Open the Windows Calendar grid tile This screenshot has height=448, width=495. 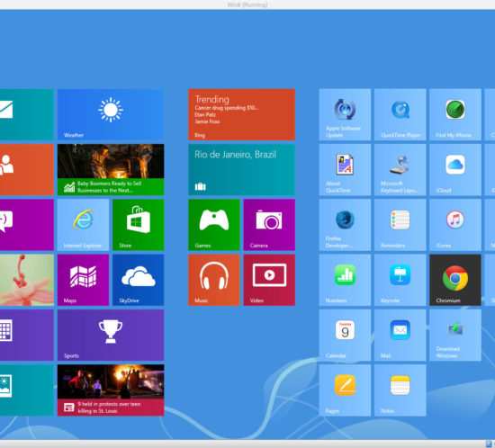click(26, 335)
